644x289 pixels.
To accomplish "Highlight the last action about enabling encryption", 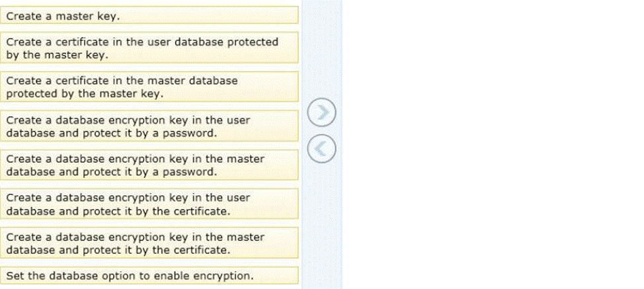I will (x=149, y=275).
